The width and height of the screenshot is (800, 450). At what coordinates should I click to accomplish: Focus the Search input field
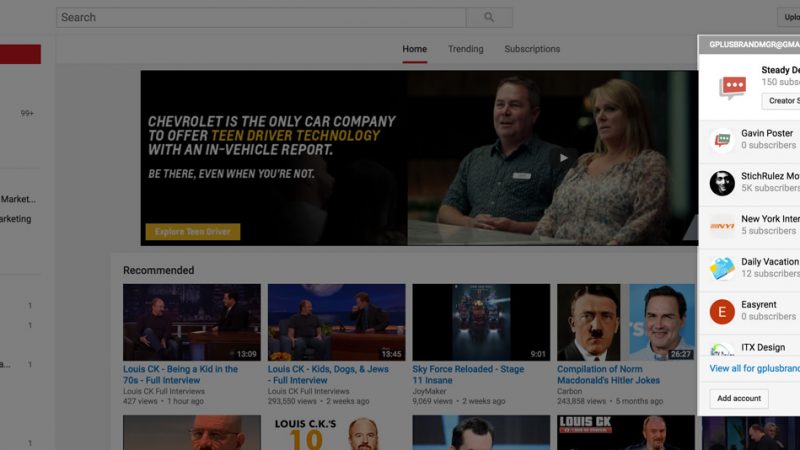260,17
